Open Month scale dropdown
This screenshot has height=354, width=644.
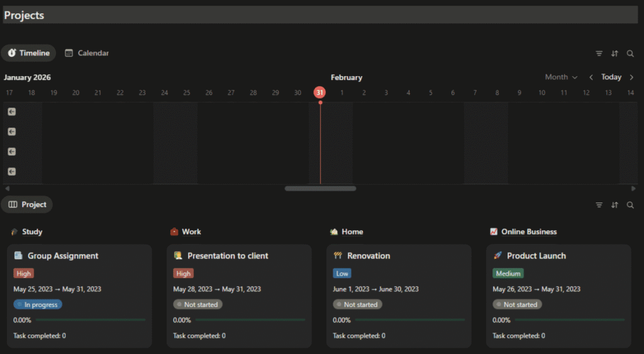click(x=561, y=77)
